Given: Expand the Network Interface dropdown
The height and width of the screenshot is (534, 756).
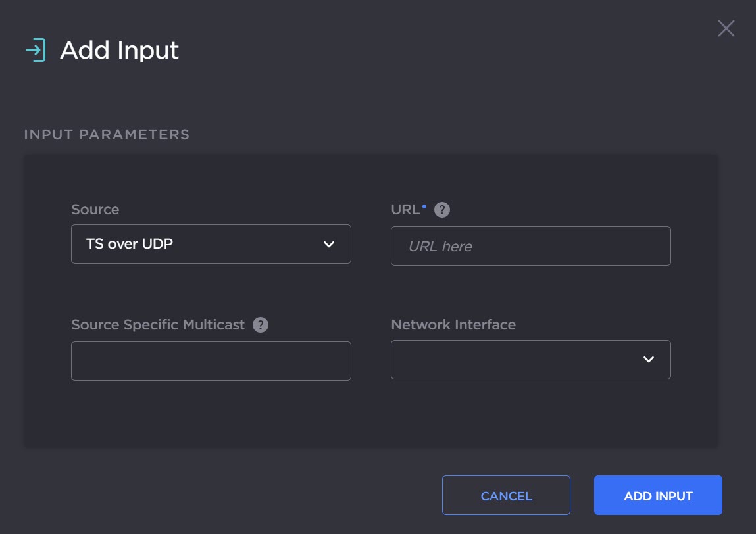Looking at the screenshot, I should 530,359.
